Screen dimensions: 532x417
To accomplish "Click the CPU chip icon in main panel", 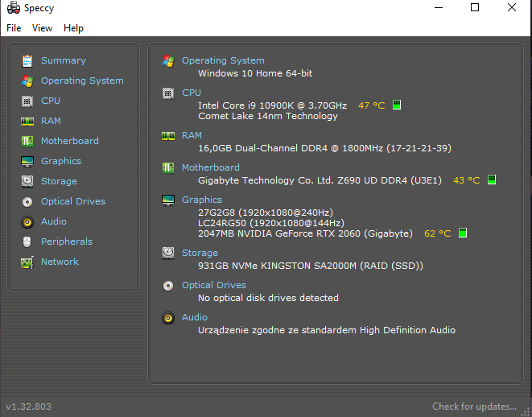I will pos(168,93).
